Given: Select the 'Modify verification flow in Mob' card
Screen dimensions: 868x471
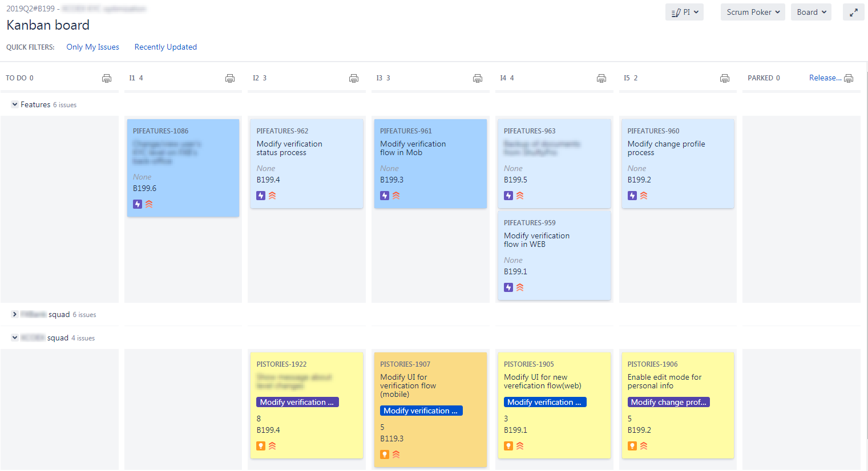Looking at the screenshot, I should (430, 164).
